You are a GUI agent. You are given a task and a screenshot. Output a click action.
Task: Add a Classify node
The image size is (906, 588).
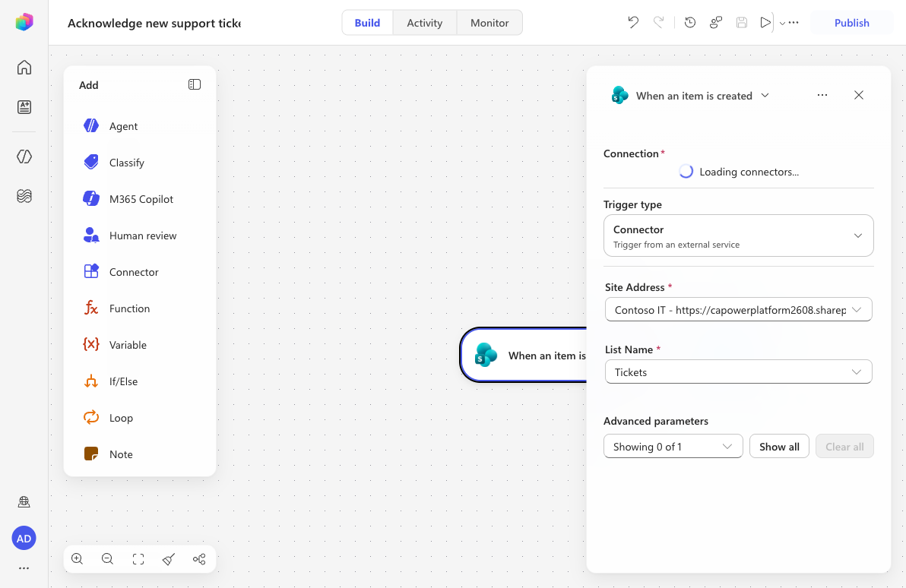coord(140,163)
